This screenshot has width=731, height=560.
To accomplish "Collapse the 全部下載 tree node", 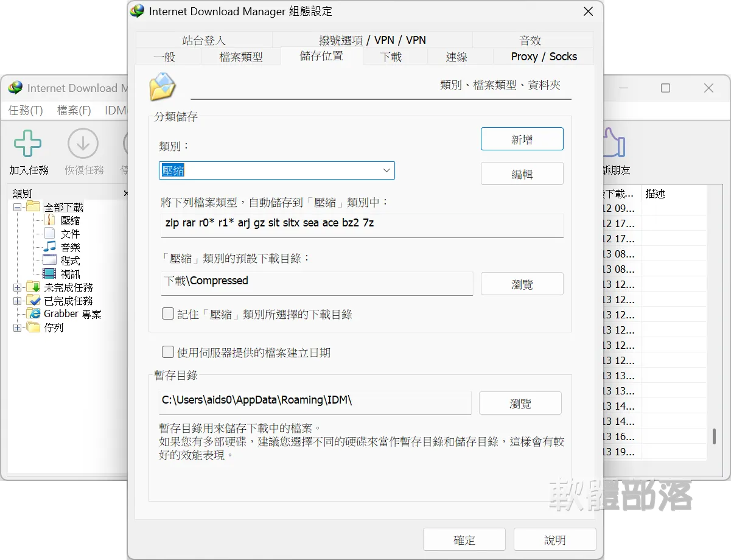I will pyautogui.click(x=17, y=207).
